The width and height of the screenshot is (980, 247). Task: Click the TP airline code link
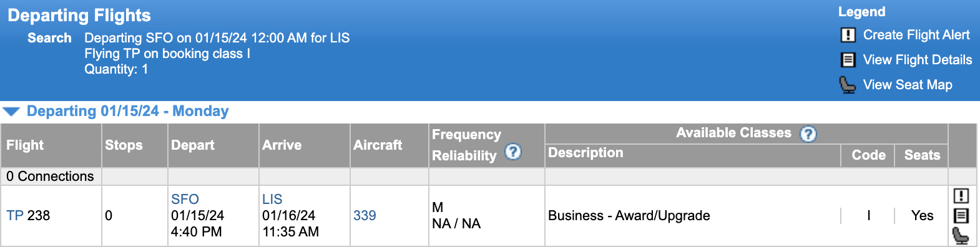[x=15, y=216]
